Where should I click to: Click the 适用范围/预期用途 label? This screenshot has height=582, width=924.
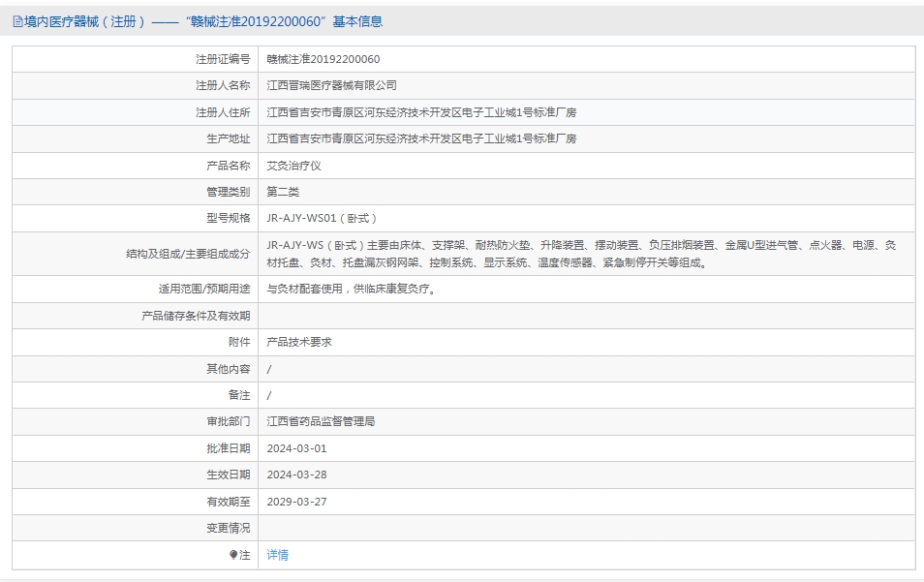coord(204,289)
